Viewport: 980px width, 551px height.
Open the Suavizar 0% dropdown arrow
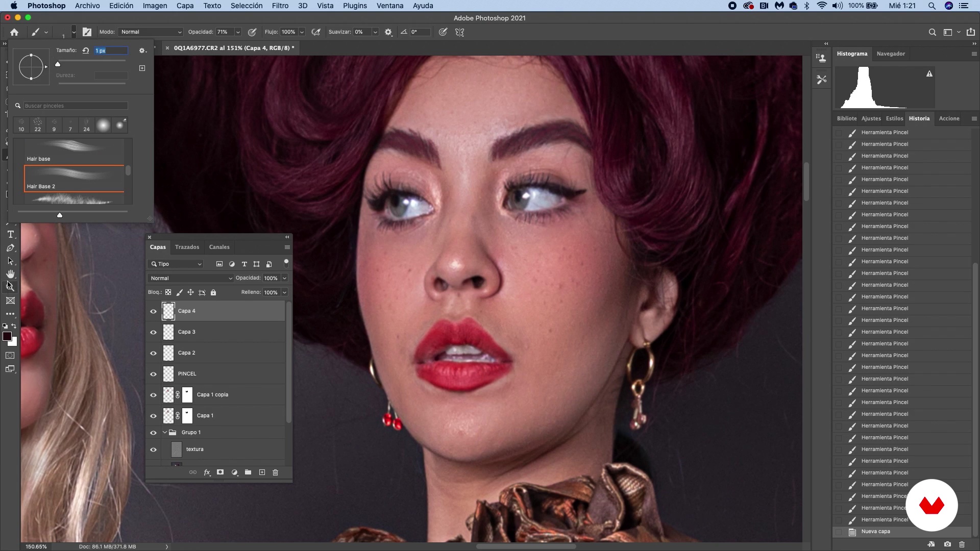376,32
